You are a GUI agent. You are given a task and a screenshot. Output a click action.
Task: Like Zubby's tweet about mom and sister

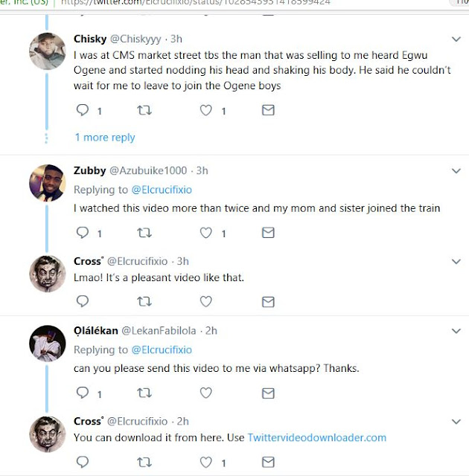coord(207,234)
